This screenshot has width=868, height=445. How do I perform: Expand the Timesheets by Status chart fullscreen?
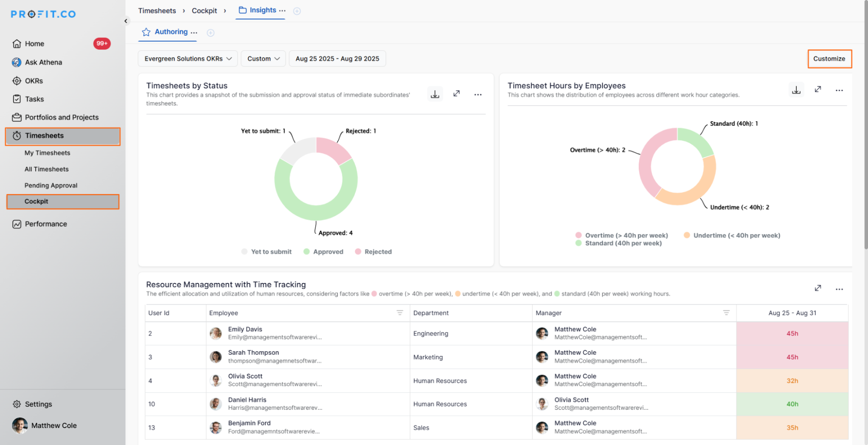pyautogui.click(x=456, y=94)
